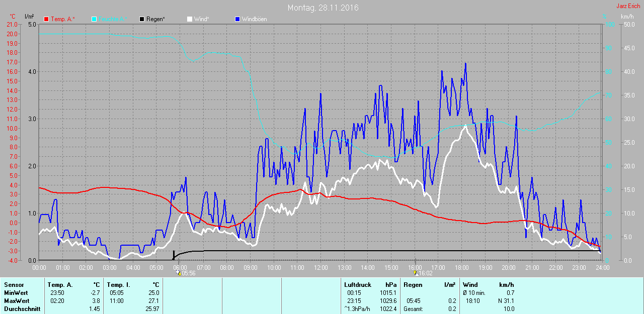Click the wind minimum value 0.7
Image resolution: width=644 pixels, height=314 pixels.
coord(510,292)
